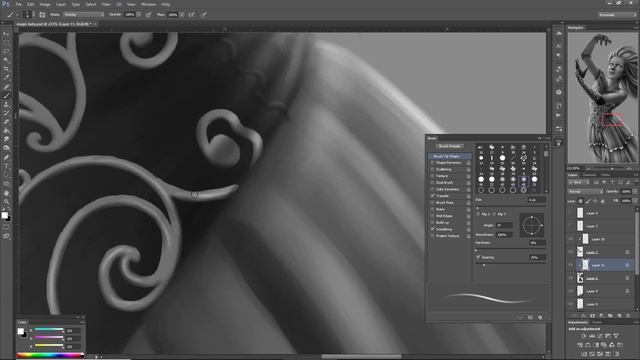Hide the selected Layer 11

pyautogui.click(x=571, y=265)
